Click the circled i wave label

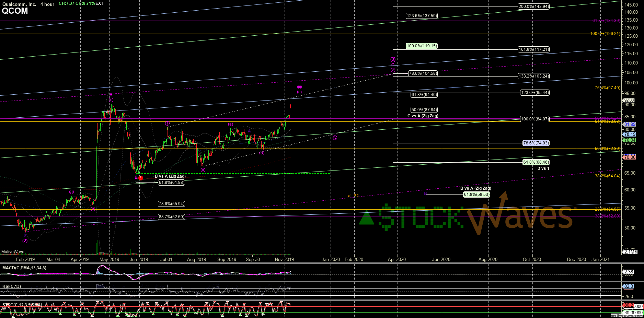pos(167,123)
